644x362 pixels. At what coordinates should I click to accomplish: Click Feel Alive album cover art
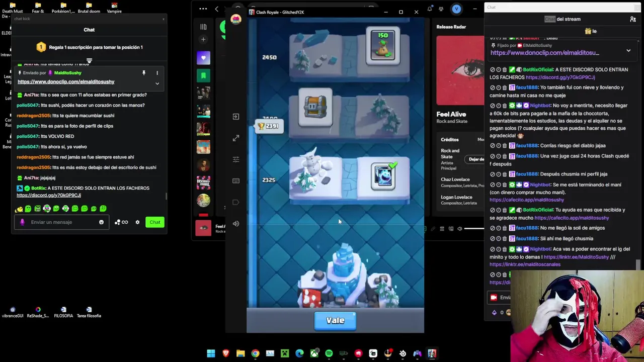[x=460, y=70]
